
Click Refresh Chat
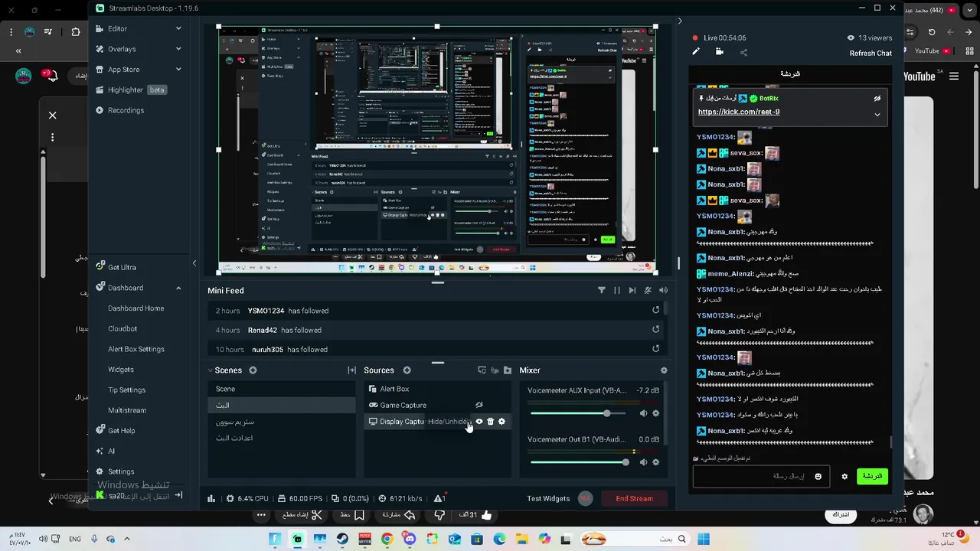coord(871,54)
